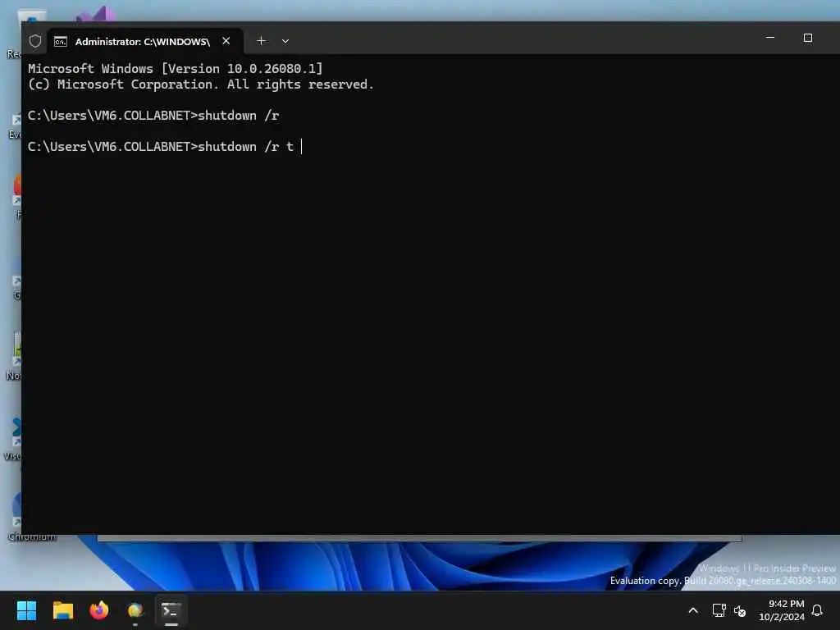
Task: Open a new terminal tab with plus
Action: (261, 41)
